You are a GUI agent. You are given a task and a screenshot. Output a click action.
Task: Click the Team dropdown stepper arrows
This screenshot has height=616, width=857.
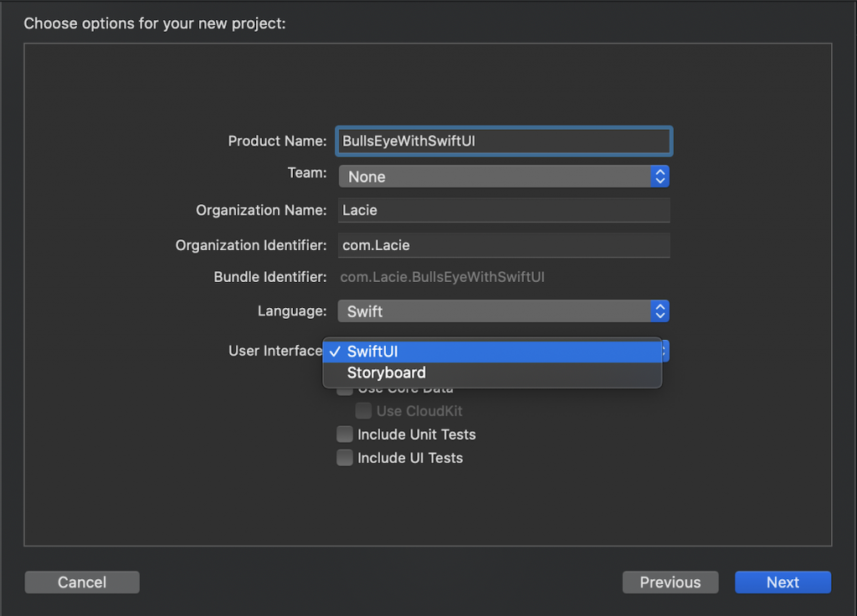point(660,177)
